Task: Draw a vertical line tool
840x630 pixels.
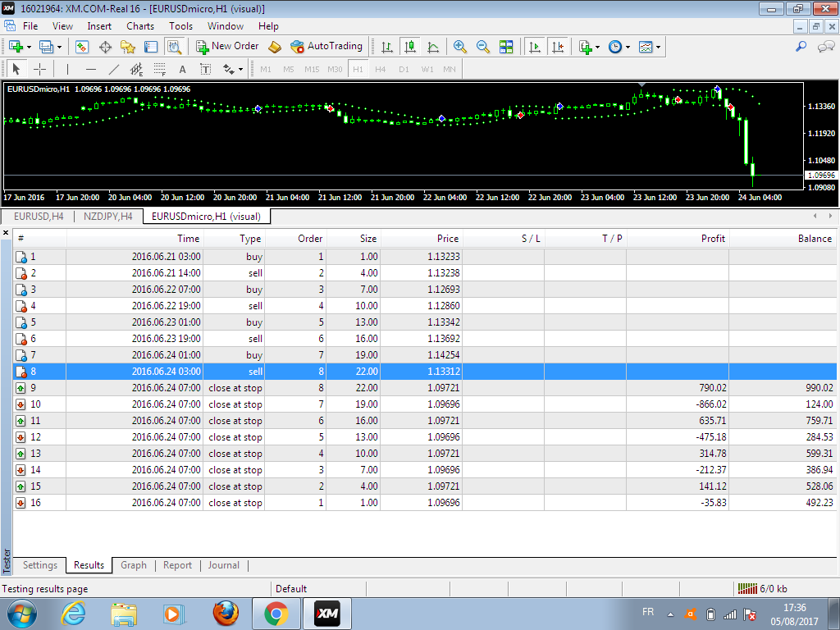Action: click(67, 70)
